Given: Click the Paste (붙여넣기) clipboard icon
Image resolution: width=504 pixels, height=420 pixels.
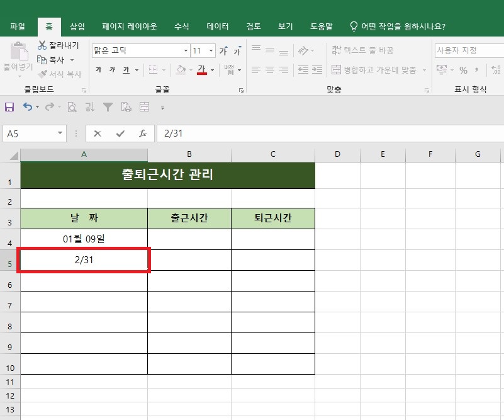Looking at the screenshot, I should 19,52.
